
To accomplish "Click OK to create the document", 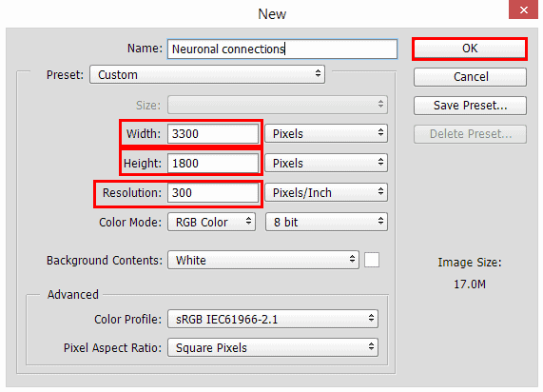I will tap(470, 49).
